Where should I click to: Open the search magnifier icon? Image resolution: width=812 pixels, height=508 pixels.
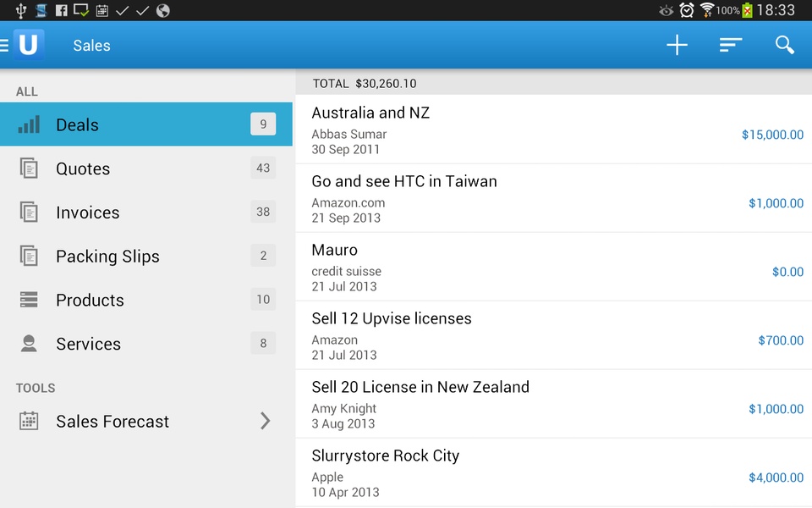click(785, 45)
